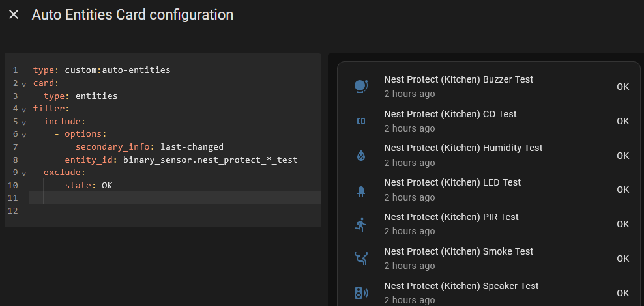
Task: Click the LED Test icon
Action: click(361, 190)
